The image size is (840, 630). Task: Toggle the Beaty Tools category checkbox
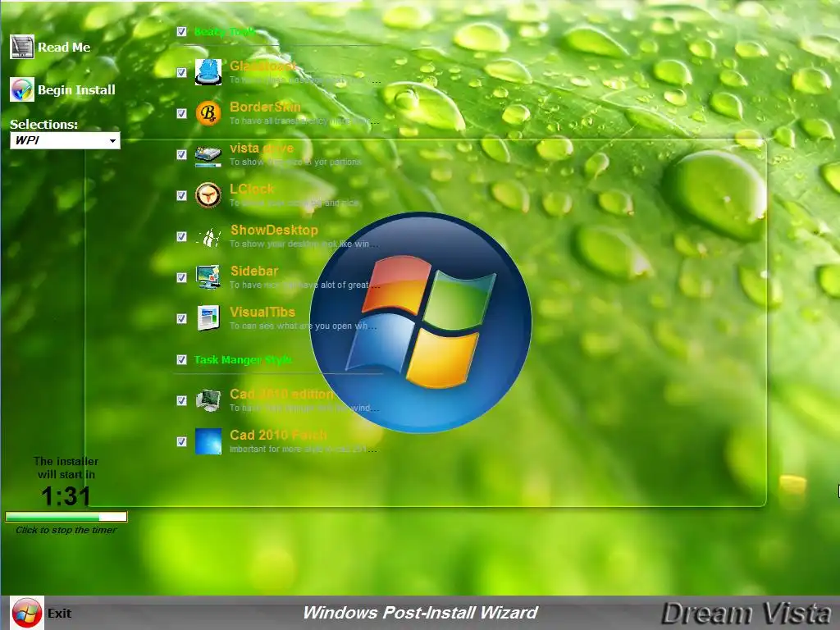point(181,32)
